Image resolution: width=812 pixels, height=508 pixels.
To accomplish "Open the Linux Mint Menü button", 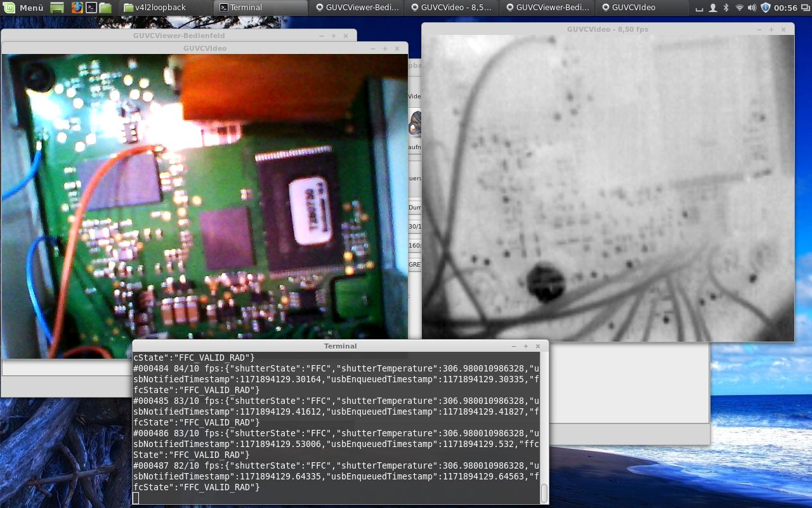I will [24, 8].
